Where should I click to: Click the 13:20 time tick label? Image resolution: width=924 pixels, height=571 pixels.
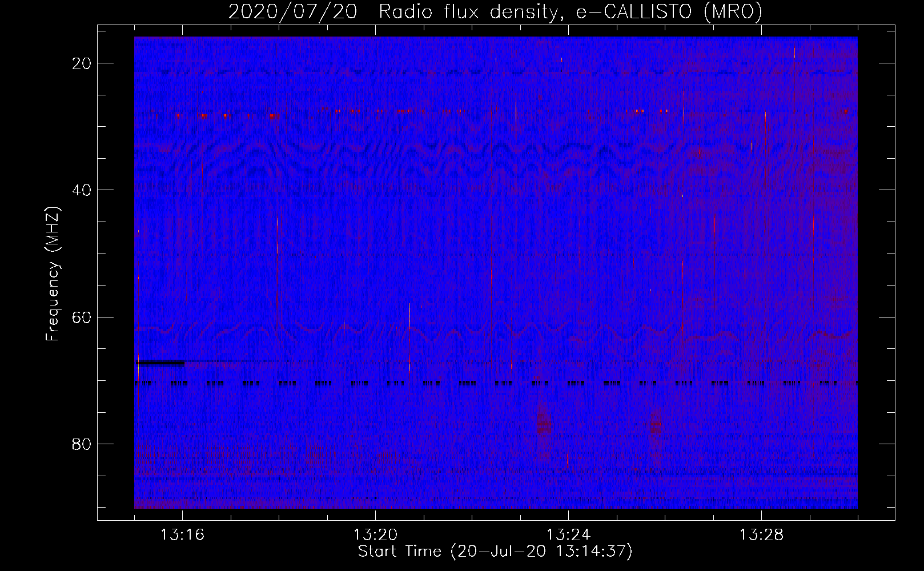point(375,535)
